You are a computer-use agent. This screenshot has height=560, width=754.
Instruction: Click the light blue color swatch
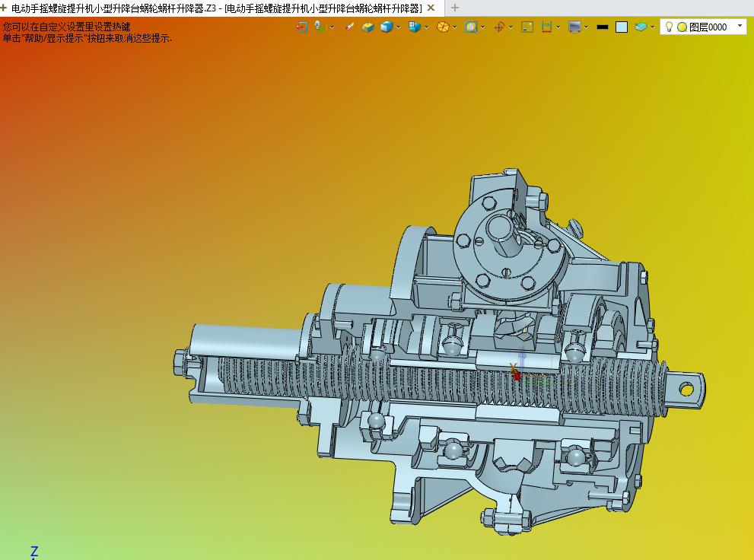[622, 27]
